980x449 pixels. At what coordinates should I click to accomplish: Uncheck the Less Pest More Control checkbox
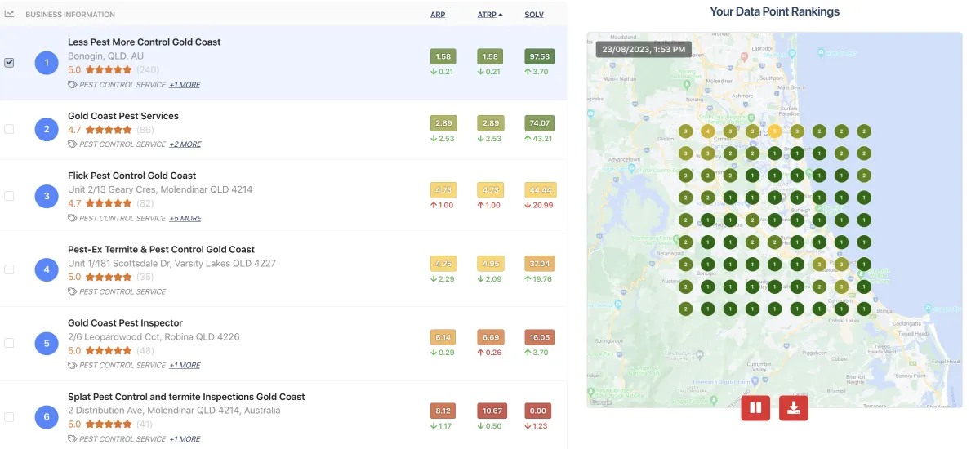pyautogui.click(x=9, y=63)
